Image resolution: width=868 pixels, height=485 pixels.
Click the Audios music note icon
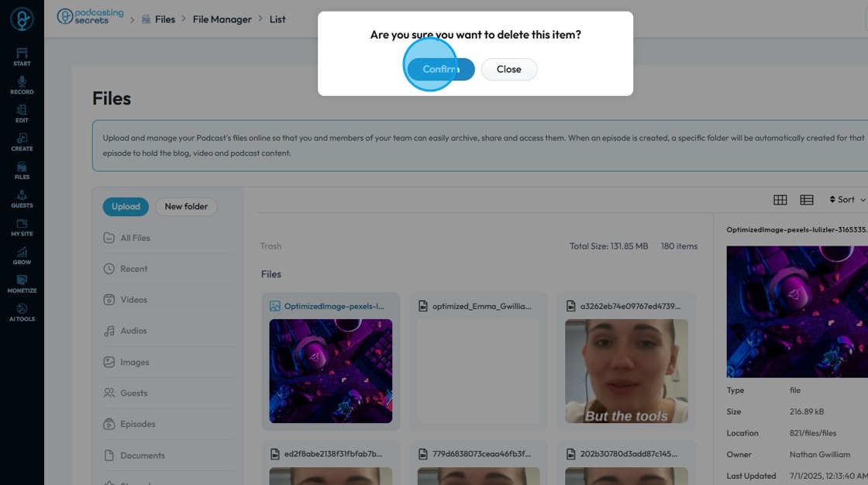pyautogui.click(x=109, y=331)
